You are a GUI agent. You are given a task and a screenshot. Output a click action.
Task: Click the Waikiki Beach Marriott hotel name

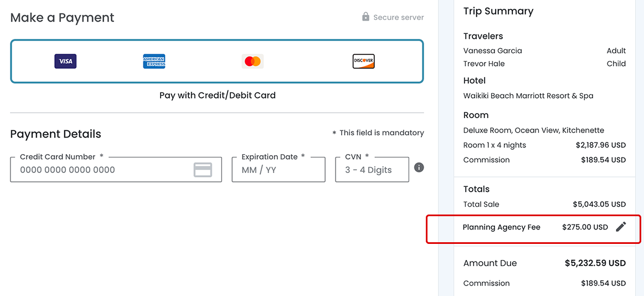click(528, 96)
